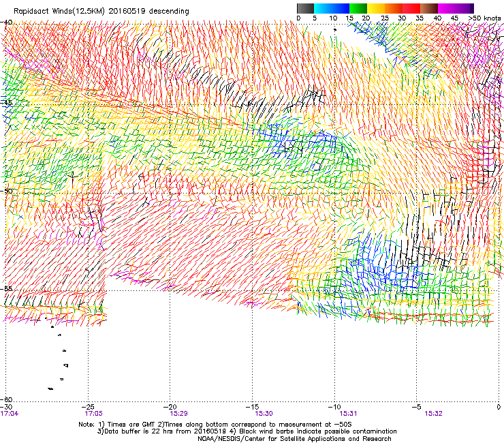Click the '>50 knots' legend label
Viewport: 504px width, 443px height.
[484, 18]
